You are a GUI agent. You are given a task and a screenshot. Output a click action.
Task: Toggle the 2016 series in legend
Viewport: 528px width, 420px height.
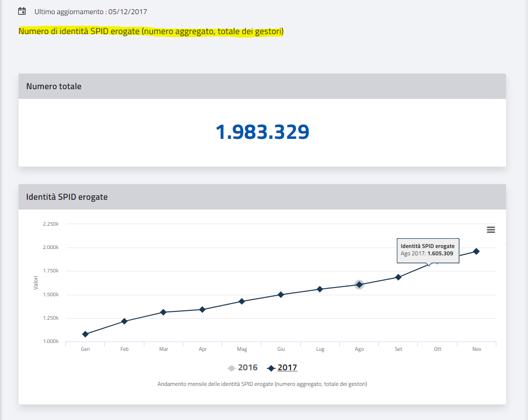tap(243, 368)
